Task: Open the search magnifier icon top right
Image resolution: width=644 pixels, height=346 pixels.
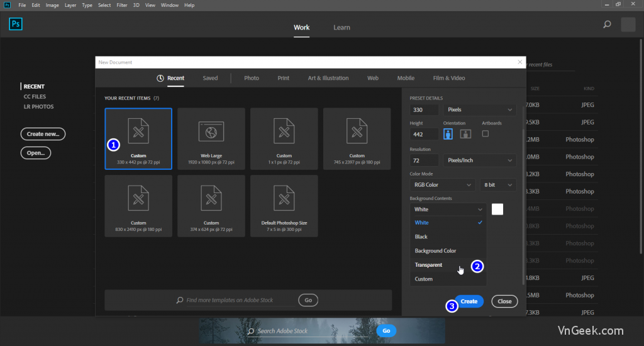Action: (607, 25)
